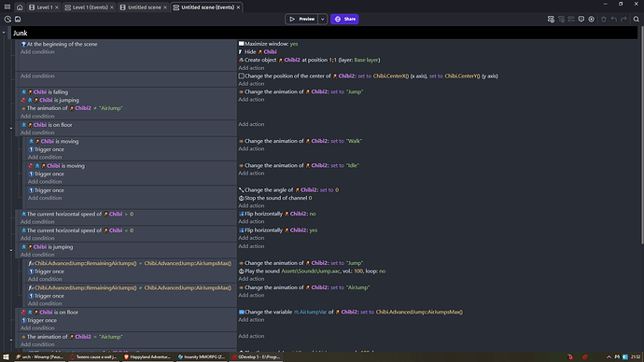
Task: Click the Play the sound Jump.aac icon
Action: tap(241, 271)
